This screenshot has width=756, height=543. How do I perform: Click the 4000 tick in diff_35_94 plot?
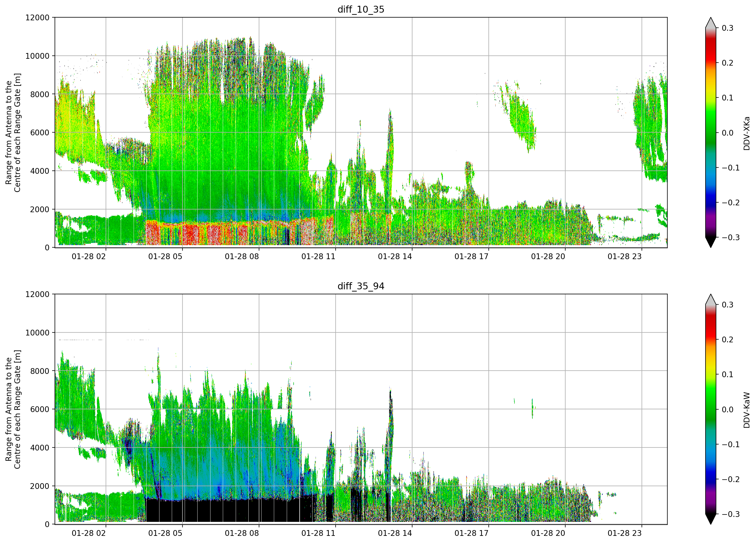40,448
